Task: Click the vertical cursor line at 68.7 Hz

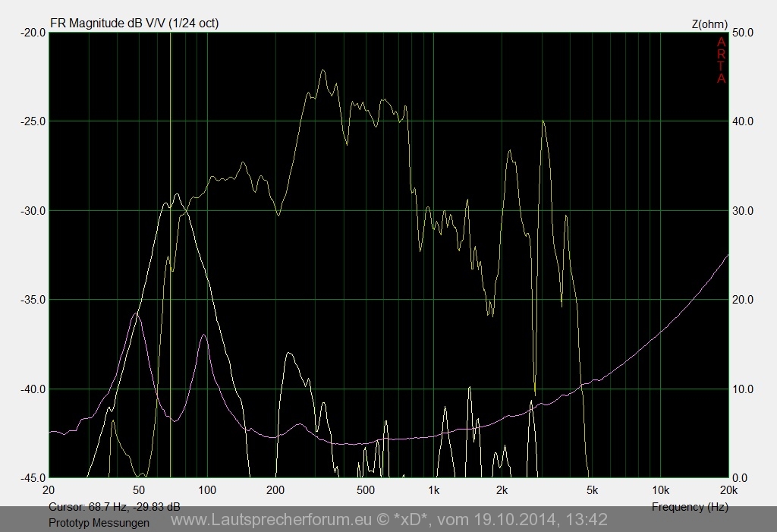Action: [171, 152]
